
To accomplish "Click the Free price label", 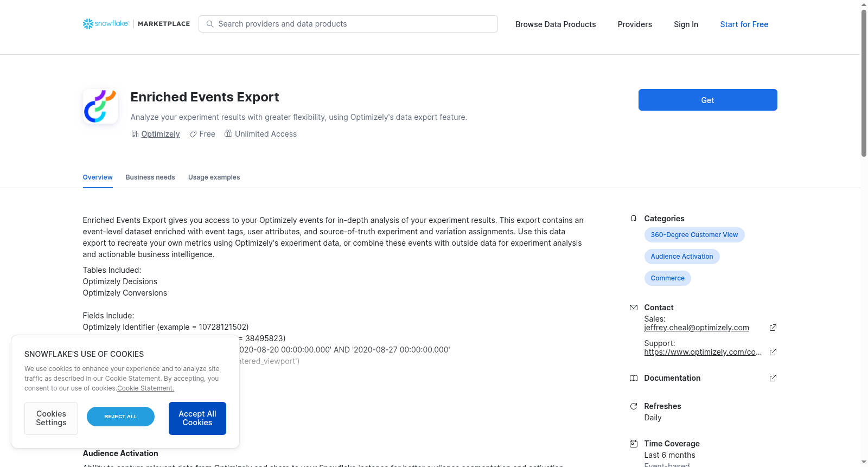I will click(x=207, y=134).
